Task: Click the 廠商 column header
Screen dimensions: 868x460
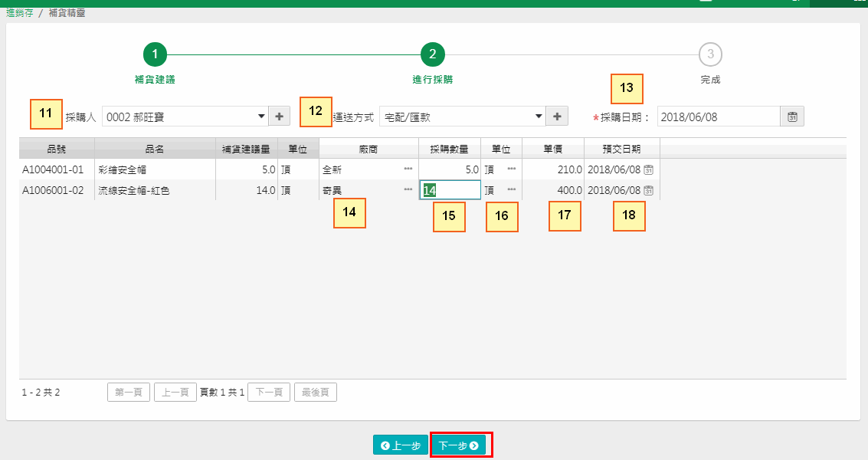Action: [368, 149]
